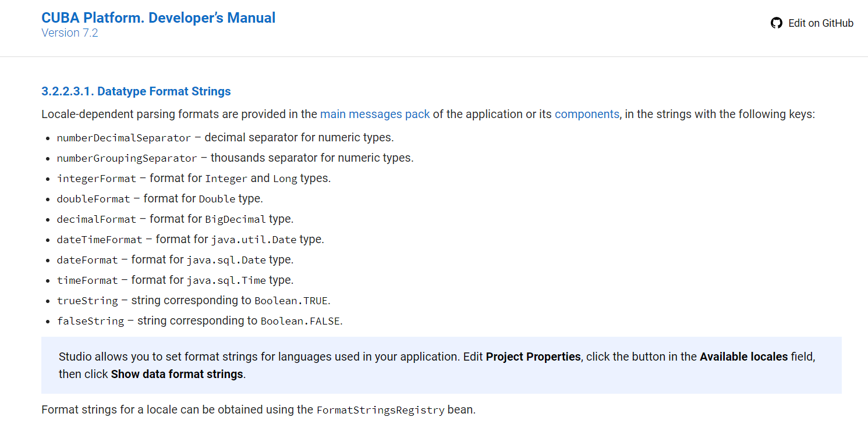The height and width of the screenshot is (424, 868).
Task: Click the decimalFormat code term
Action: (x=97, y=219)
